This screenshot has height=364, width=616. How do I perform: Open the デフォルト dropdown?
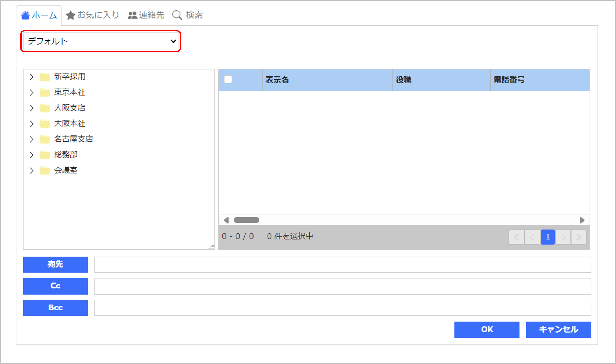(101, 41)
